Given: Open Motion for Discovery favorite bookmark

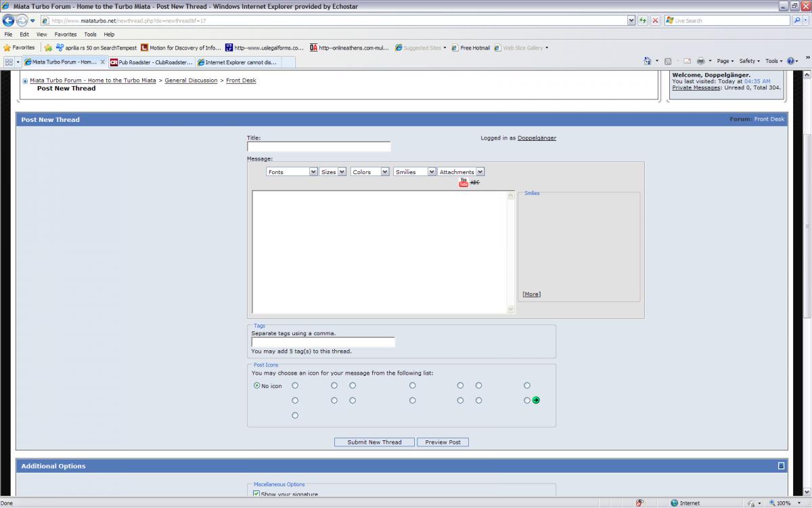Looking at the screenshot, I should point(181,47).
